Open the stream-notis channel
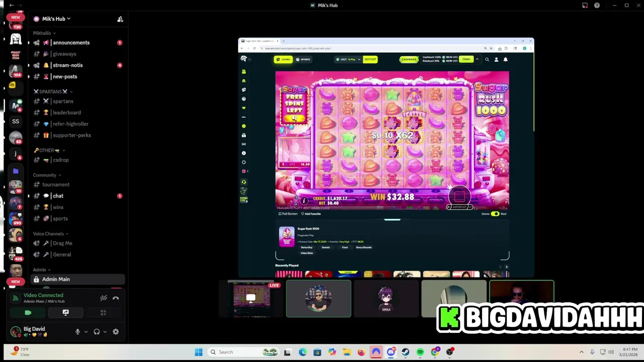The height and width of the screenshot is (362, 644). [77, 65]
